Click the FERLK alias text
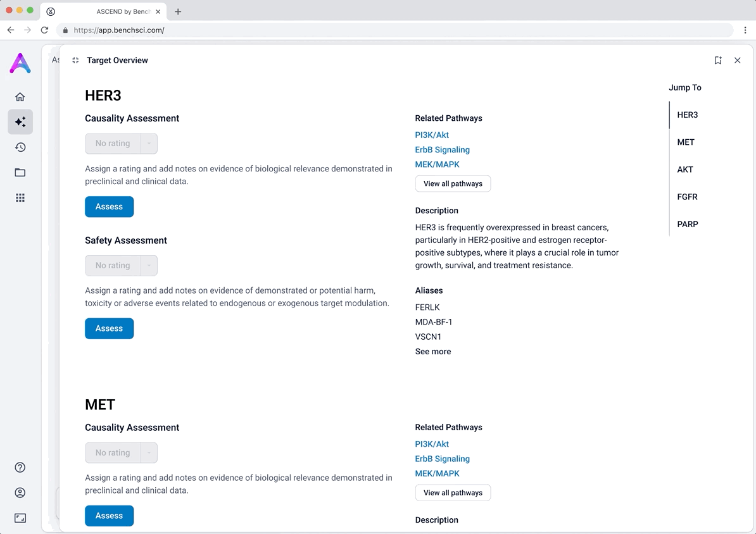 pyautogui.click(x=427, y=307)
